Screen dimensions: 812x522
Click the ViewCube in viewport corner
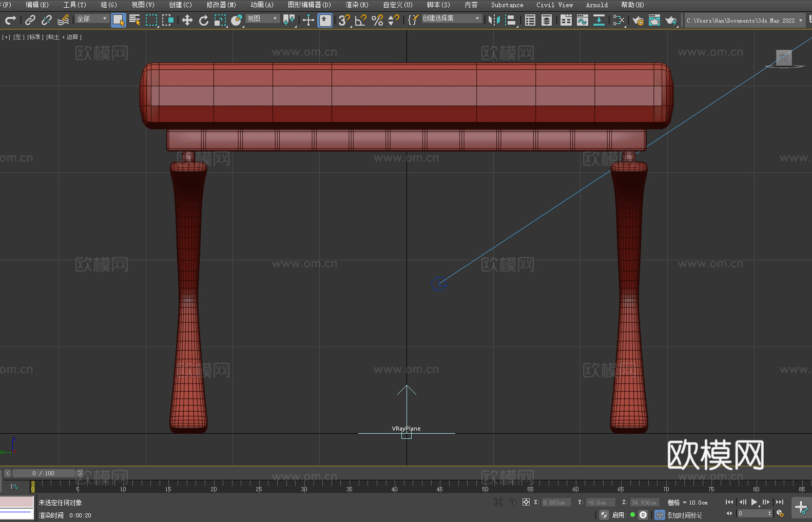(x=784, y=59)
